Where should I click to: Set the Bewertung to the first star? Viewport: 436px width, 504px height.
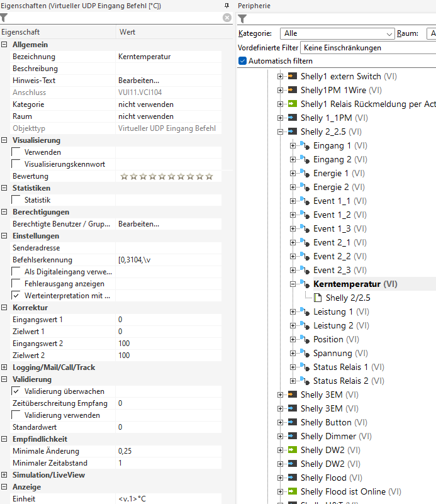[124, 176]
